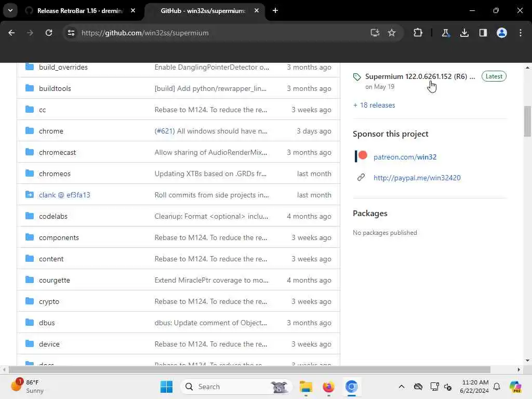This screenshot has width=532, height=399.
Task: Open the clock showing 11:20 AM
Action: click(474, 387)
